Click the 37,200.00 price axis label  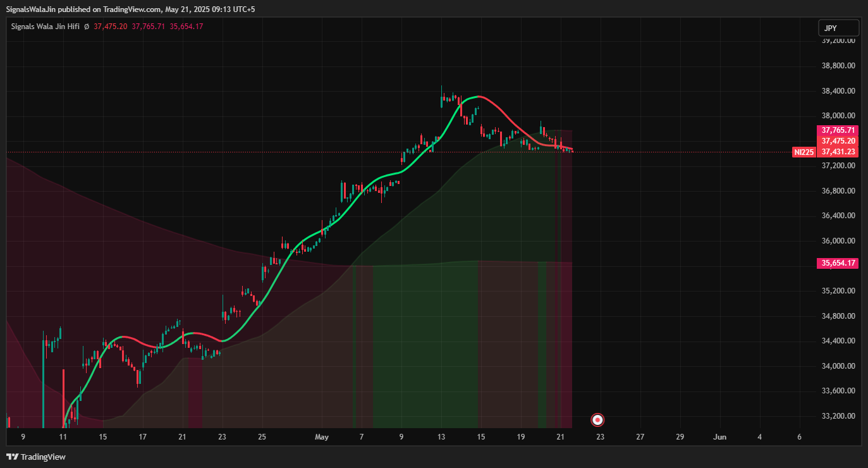838,166
